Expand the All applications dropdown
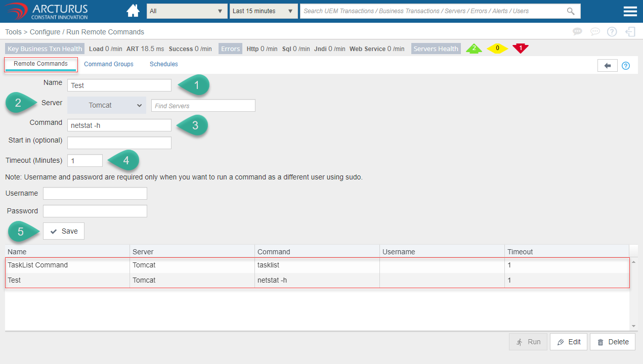 coord(187,11)
